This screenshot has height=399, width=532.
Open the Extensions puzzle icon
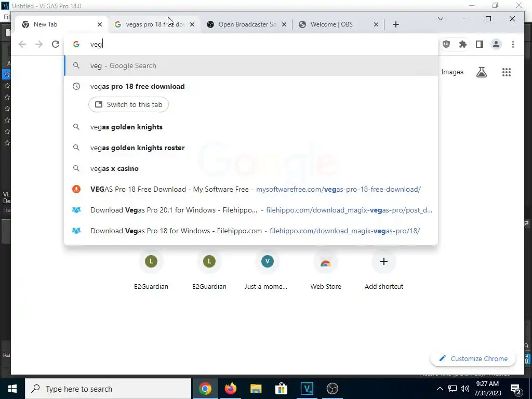click(x=463, y=44)
